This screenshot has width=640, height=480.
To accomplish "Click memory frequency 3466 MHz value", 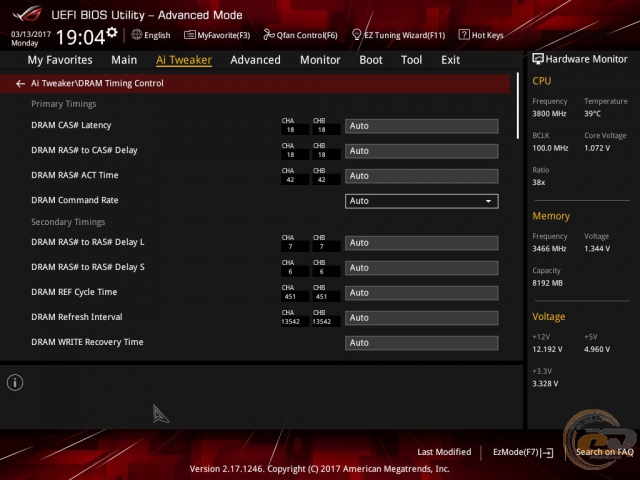I will [x=549, y=249].
